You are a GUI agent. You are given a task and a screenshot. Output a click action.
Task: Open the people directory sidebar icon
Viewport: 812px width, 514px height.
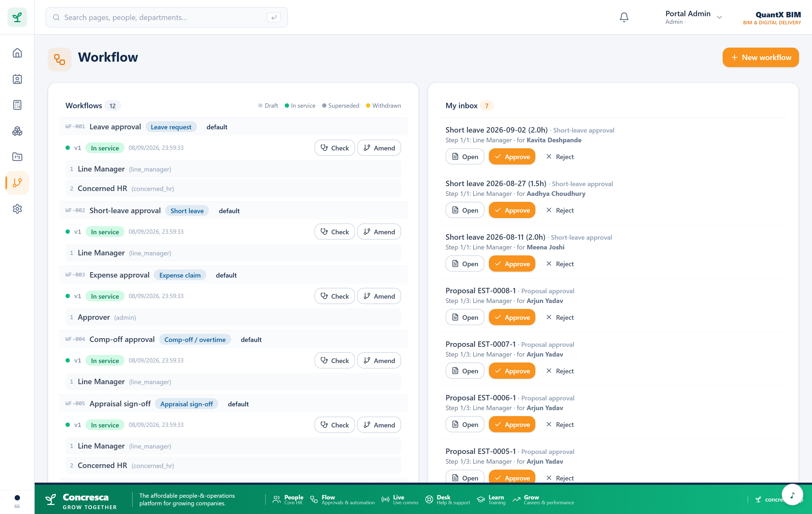point(17,79)
